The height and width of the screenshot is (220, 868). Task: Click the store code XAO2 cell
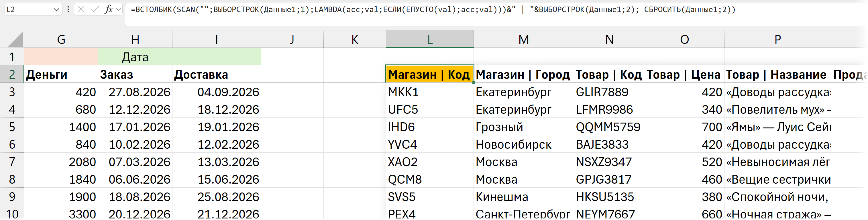pyautogui.click(x=430, y=162)
